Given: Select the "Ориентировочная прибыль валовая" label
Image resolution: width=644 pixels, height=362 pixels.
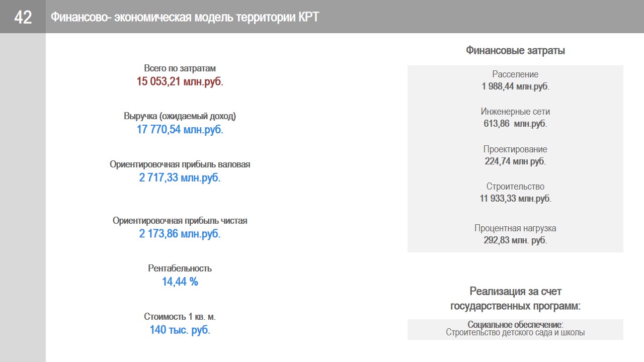Looking at the screenshot, I should pos(180,164).
